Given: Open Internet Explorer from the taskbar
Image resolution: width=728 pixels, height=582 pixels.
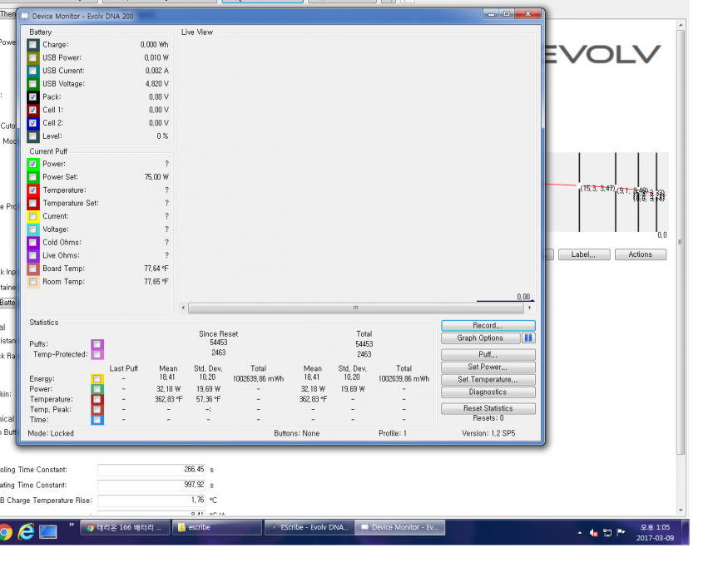Looking at the screenshot, I should 26,532.
